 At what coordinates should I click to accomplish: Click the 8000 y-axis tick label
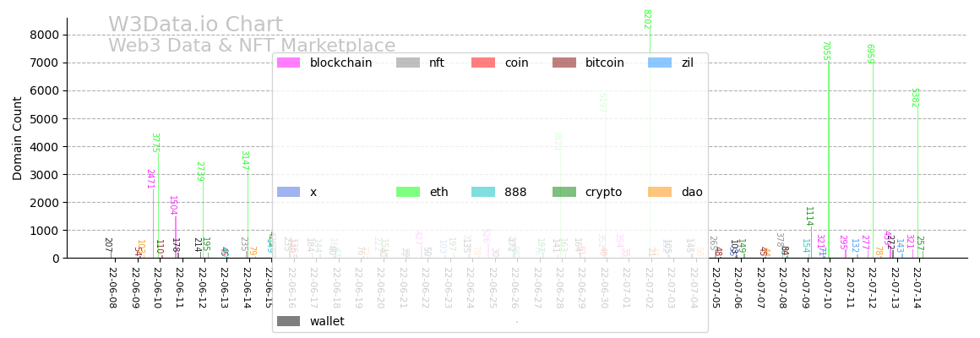point(43,35)
